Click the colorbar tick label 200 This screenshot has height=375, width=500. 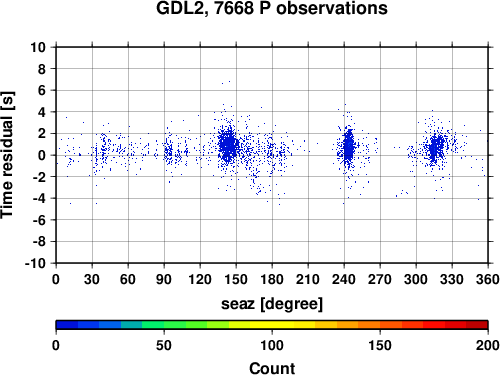[488, 345]
